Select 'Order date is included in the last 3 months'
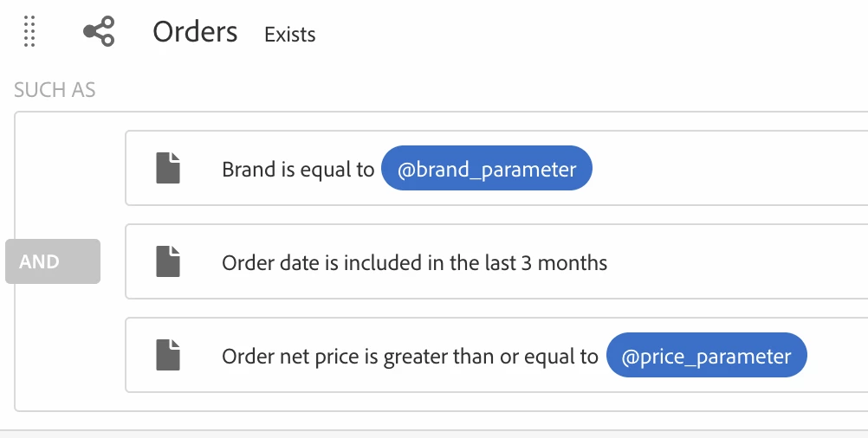Image resolution: width=868 pixels, height=438 pixels. [x=414, y=262]
